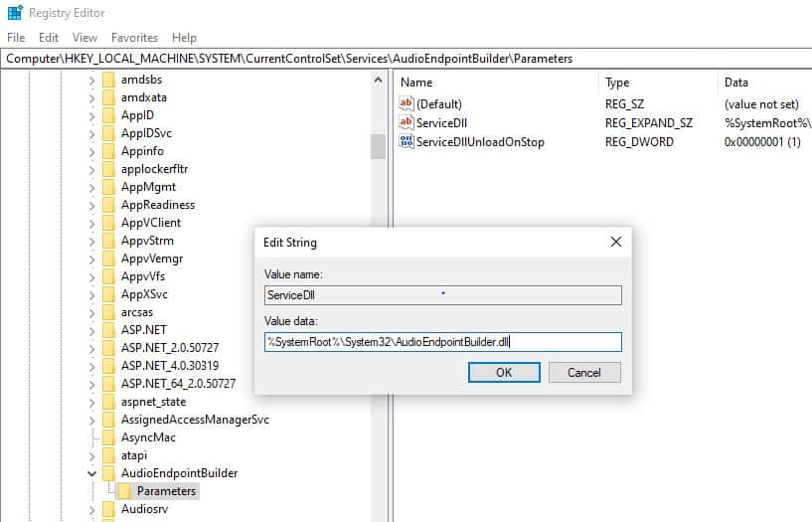Click the AppReadiness folder icon
Viewport: 812px width, 522px height.
coord(108,205)
